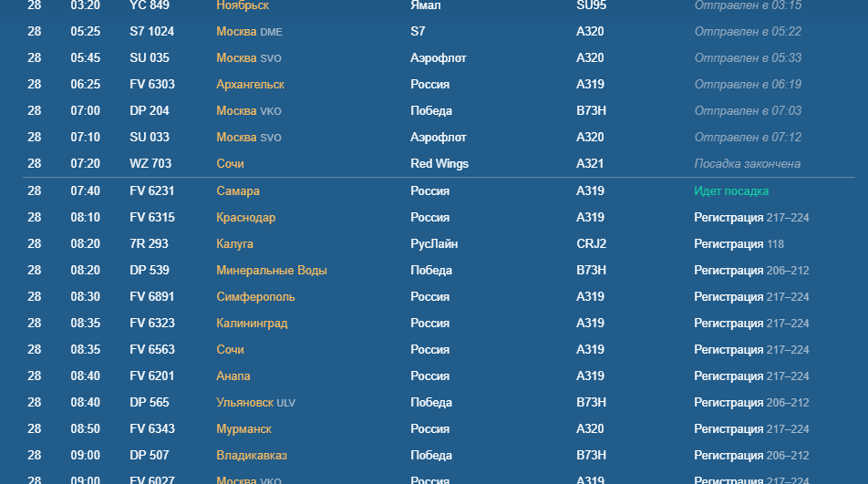The width and height of the screenshot is (868, 484).
Task: Click flight number FV 6231
Action: point(151,191)
